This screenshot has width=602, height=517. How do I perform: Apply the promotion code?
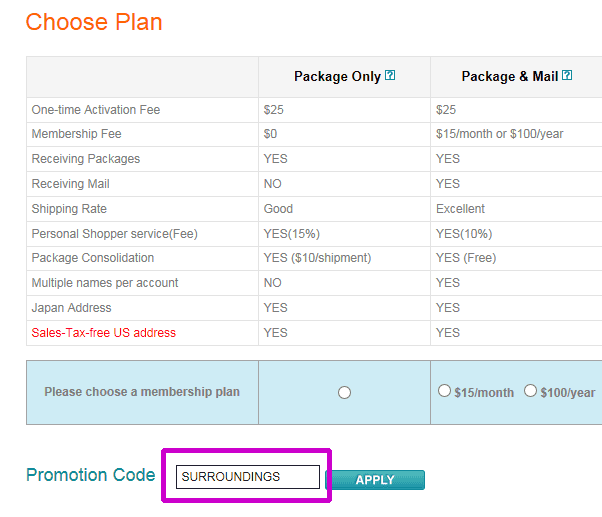coord(375,480)
